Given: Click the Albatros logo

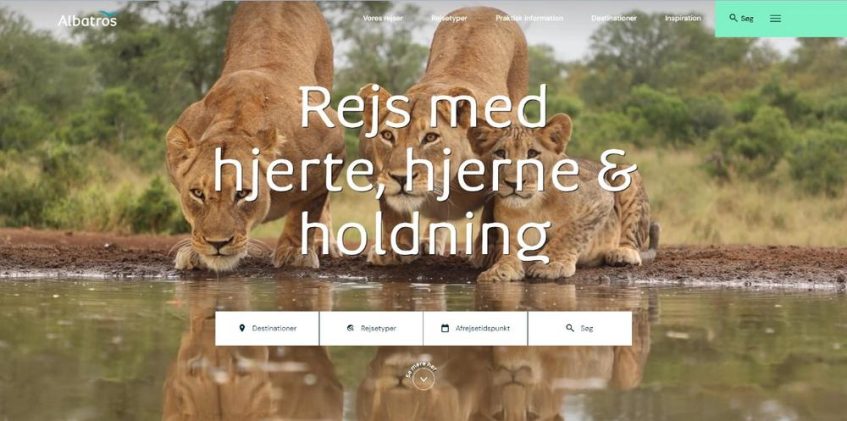Looking at the screenshot, I should [87, 19].
